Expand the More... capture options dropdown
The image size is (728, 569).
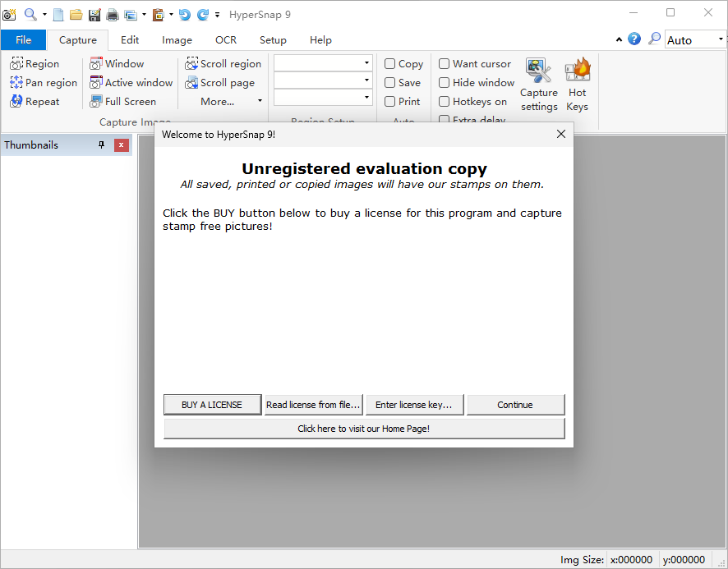(231, 102)
